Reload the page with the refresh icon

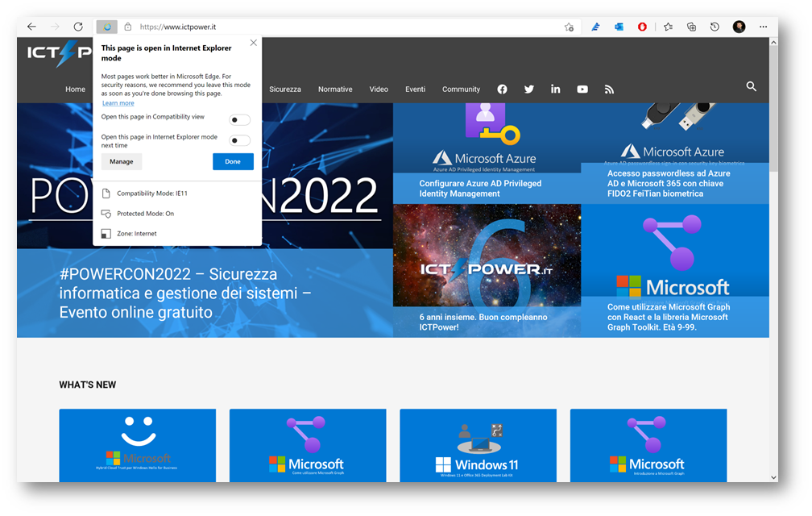point(78,27)
